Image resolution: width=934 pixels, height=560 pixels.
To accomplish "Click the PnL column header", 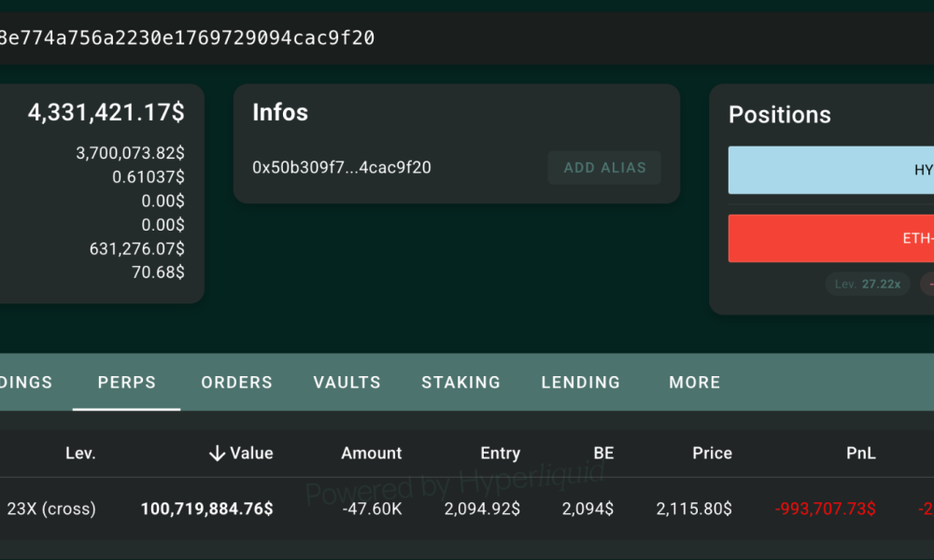I will click(861, 454).
